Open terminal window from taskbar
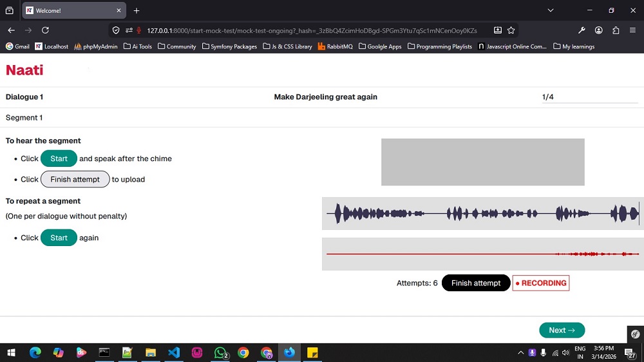Screen dimensions: 644x362 pyautogui.click(x=104, y=352)
